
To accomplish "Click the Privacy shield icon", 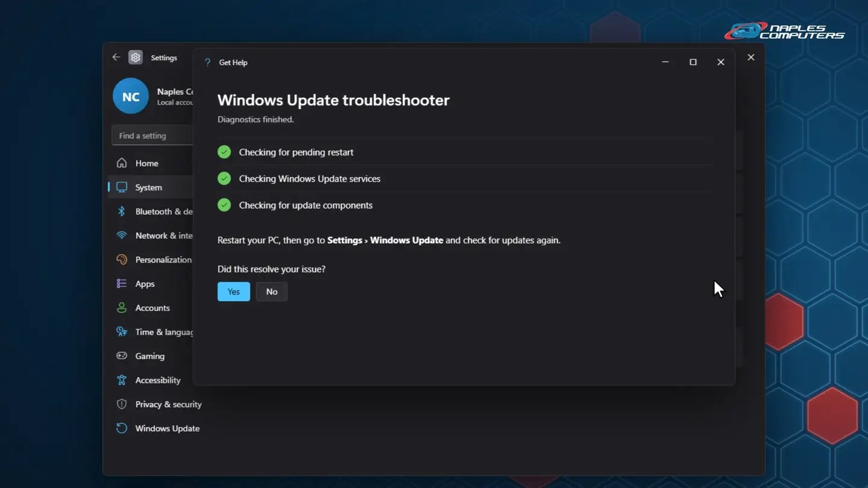I will [122, 404].
